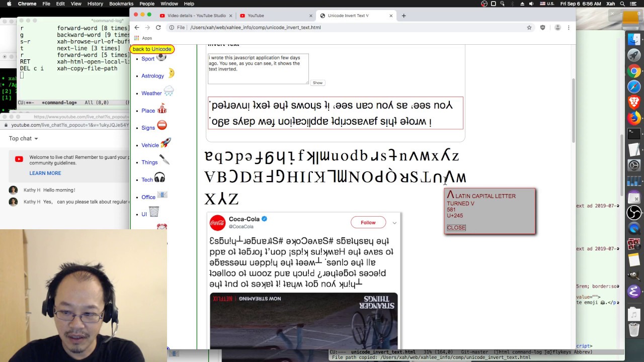Open volume control in menu bar
Screen dimensions: 644x362
[x=531, y=4]
